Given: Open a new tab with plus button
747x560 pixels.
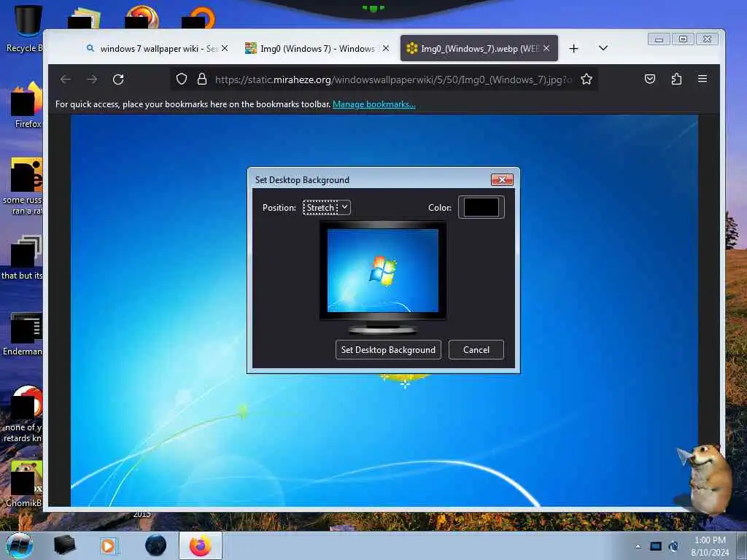Looking at the screenshot, I should [x=573, y=49].
